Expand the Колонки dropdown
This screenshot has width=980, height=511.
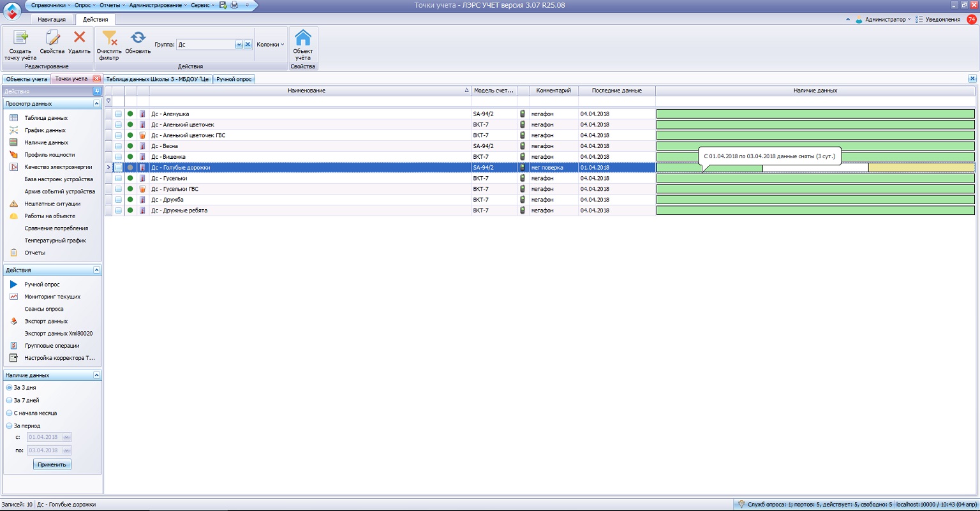click(x=271, y=45)
